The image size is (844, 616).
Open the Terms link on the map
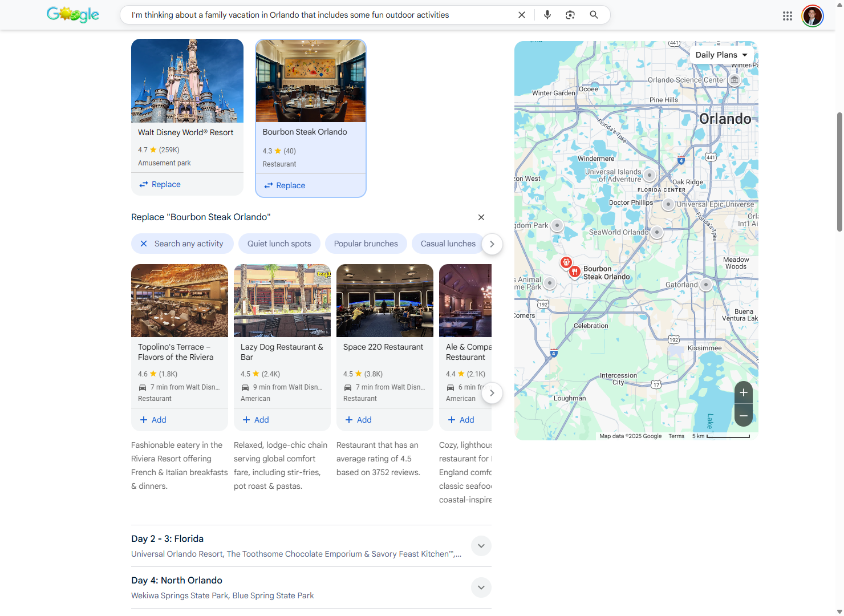coord(676,436)
